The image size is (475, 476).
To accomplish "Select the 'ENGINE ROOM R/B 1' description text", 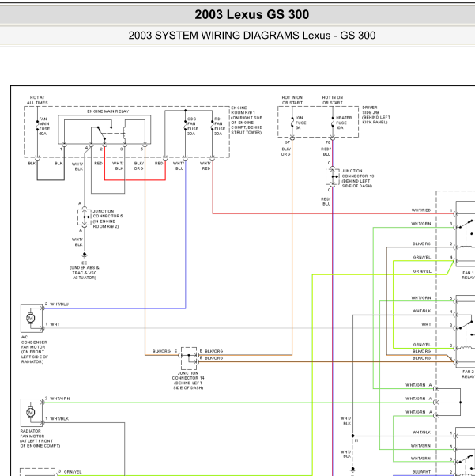I will click(247, 120).
